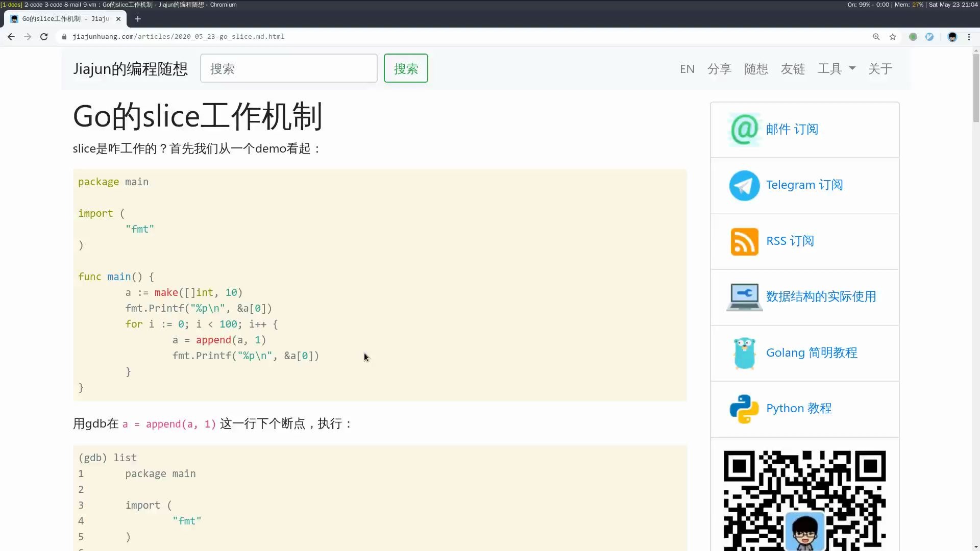Open the 分享 nav item

tap(719, 69)
